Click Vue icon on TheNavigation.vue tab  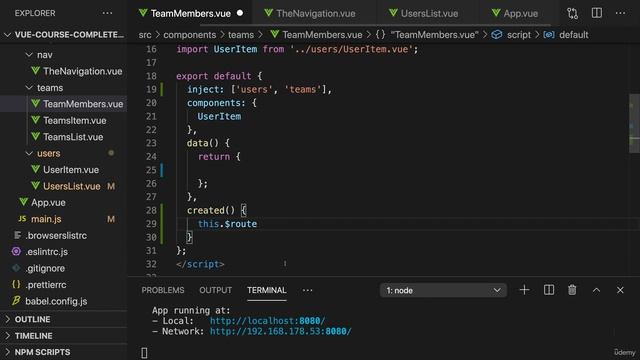[268, 13]
